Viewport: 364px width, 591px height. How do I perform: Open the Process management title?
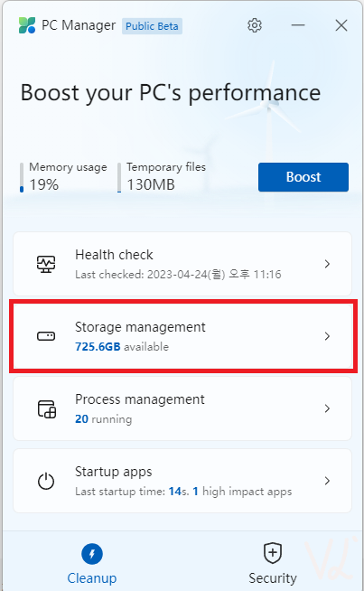pyautogui.click(x=140, y=399)
